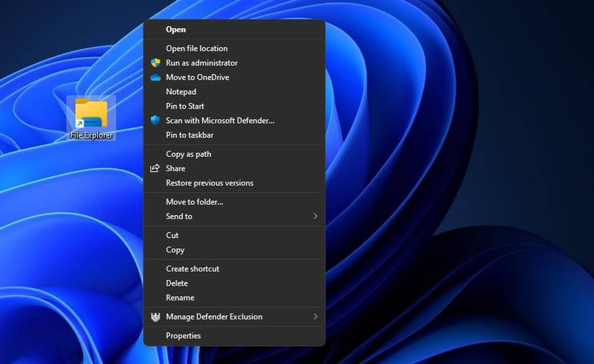The width and height of the screenshot is (594, 364).
Task: Select Copy as path
Action: coord(234,154)
